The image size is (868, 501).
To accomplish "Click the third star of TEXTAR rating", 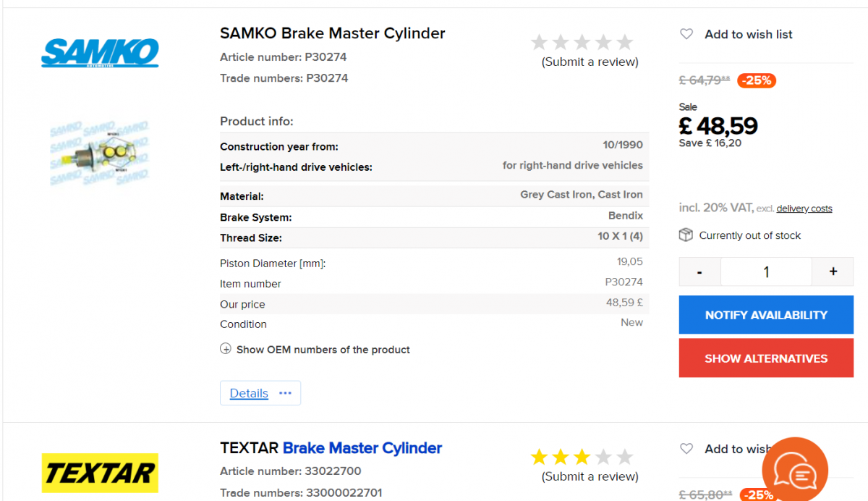I will click(582, 457).
